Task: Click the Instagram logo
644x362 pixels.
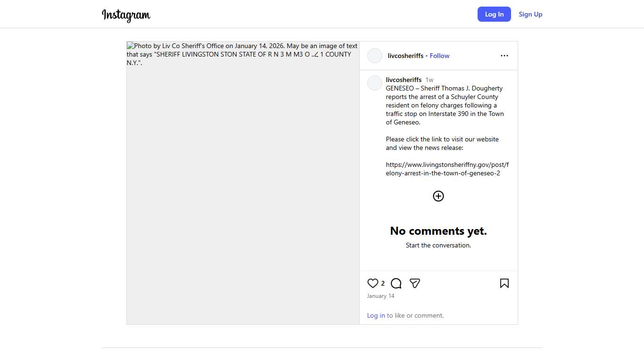Action: point(126,15)
